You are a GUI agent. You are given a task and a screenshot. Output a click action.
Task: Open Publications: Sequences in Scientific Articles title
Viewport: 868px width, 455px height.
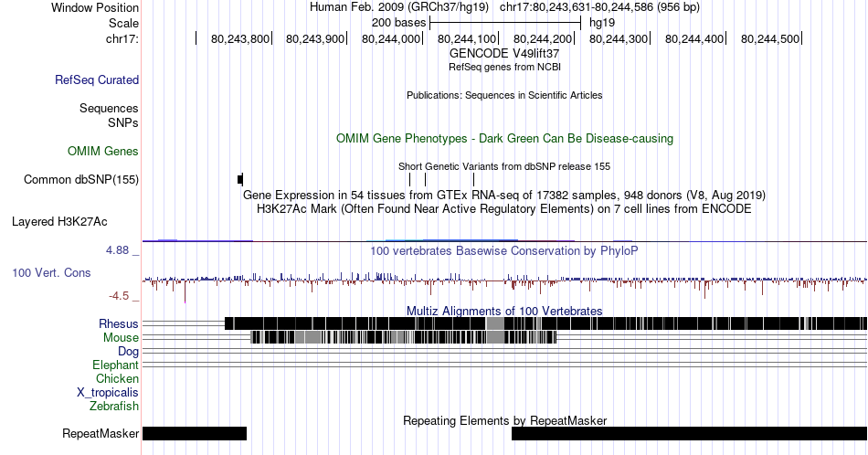[504, 95]
